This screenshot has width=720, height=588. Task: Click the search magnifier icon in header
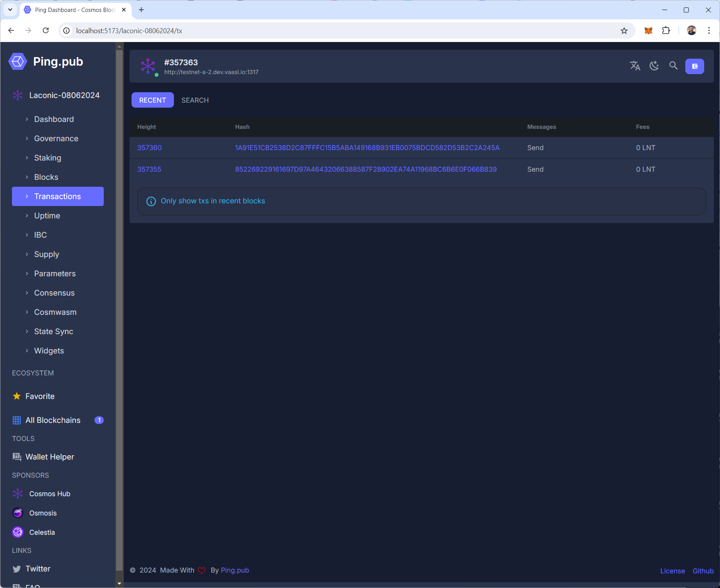673,66
